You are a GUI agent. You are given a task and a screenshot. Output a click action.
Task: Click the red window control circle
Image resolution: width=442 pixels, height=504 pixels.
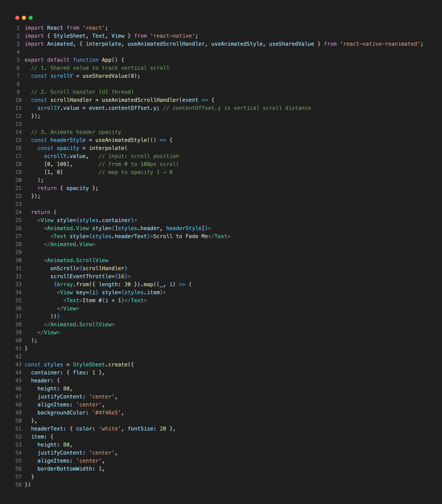point(17,18)
